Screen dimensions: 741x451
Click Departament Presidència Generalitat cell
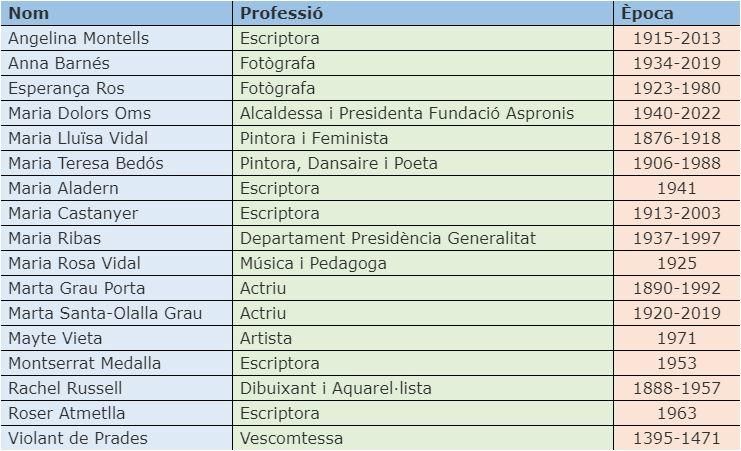tap(423, 238)
